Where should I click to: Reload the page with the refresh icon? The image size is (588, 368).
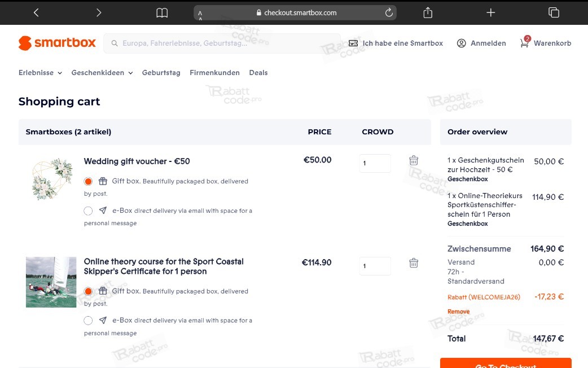389,12
